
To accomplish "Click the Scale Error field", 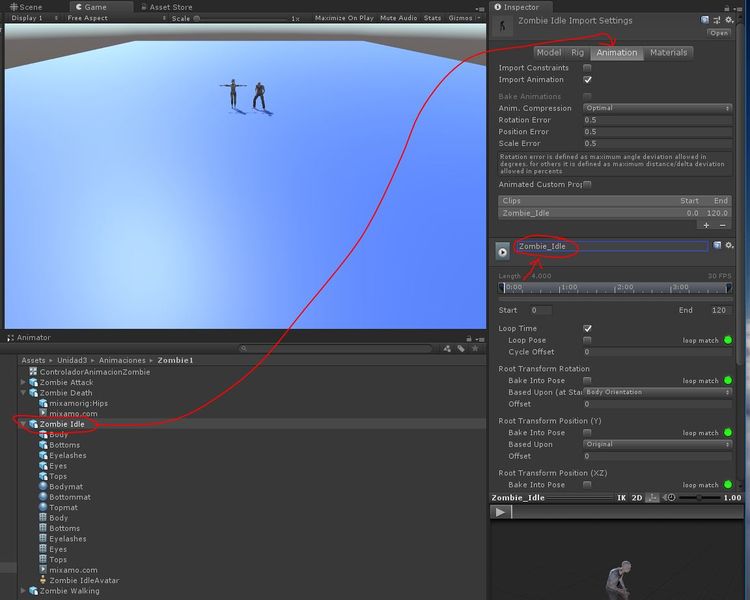I will (657, 143).
